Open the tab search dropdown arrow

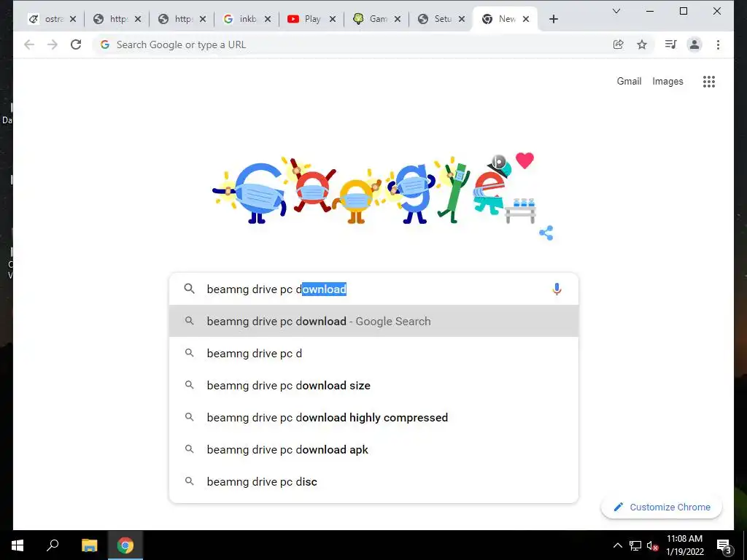(x=616, y=11)
